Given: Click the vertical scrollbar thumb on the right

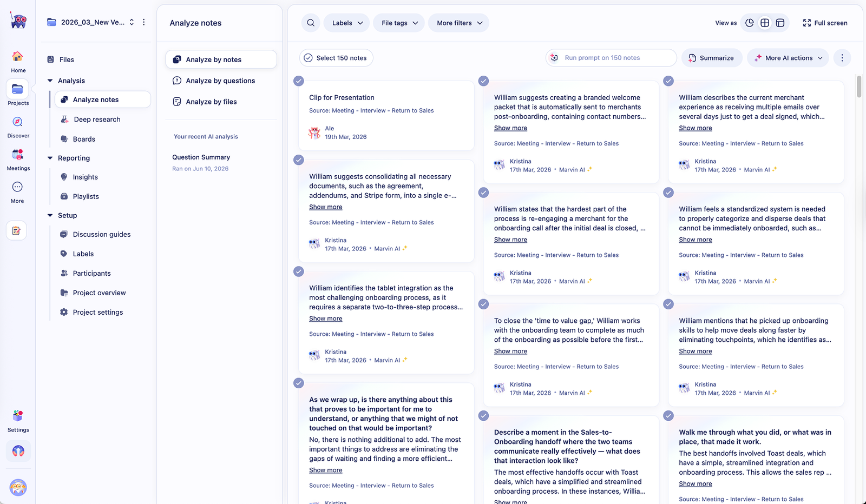Looking at the screenshot, I should (859, 87).
